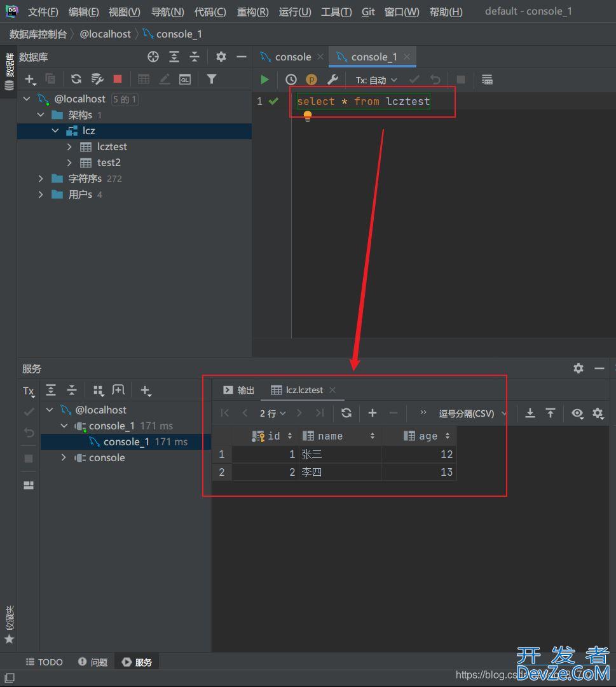Select the cell containing 张三
The height and width of the screenshot is (687, 616).
[340, 454]
